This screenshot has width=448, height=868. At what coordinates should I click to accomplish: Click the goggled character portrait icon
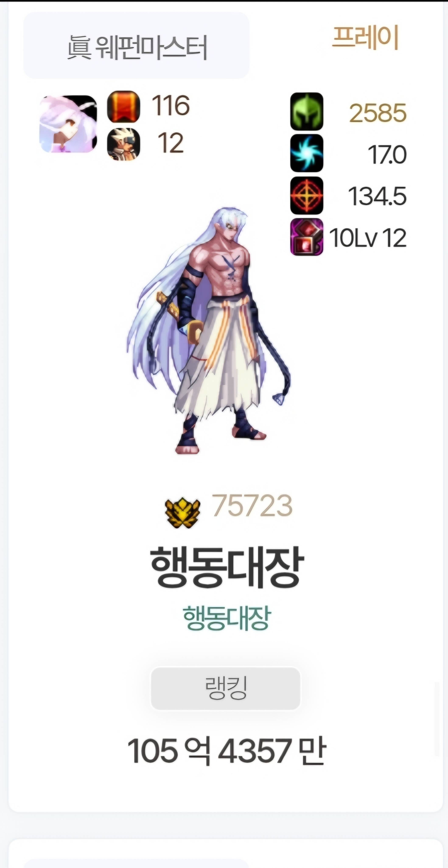click(123, 144)
